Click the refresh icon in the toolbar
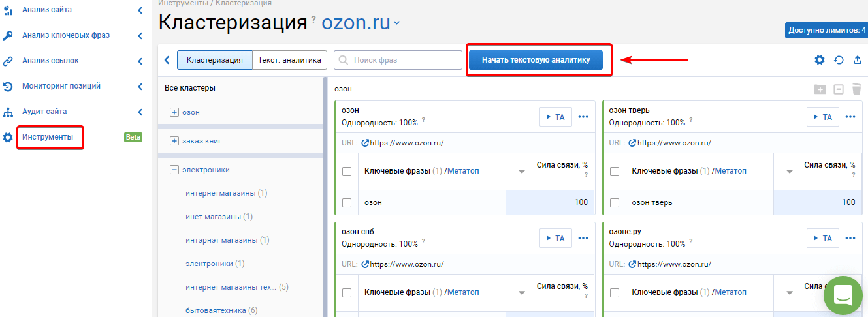868x317 pixels. click(x=839, y=60)
